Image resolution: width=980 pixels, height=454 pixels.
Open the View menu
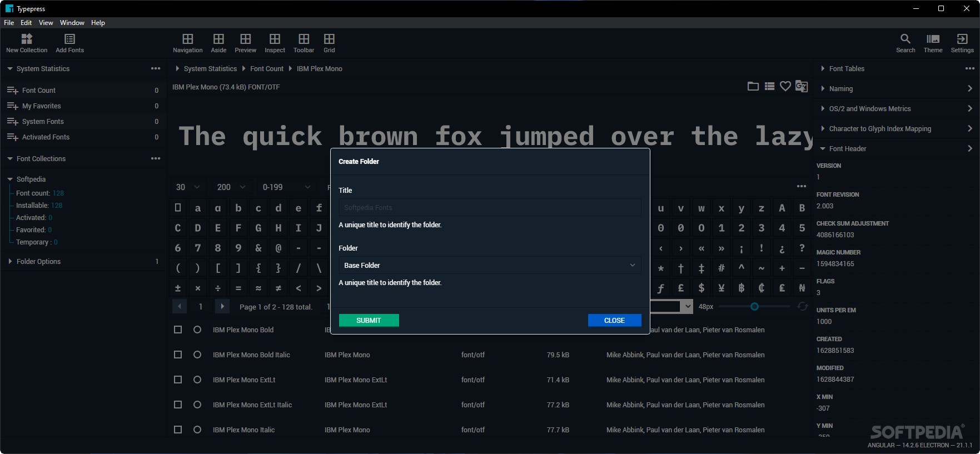point(46,23)
